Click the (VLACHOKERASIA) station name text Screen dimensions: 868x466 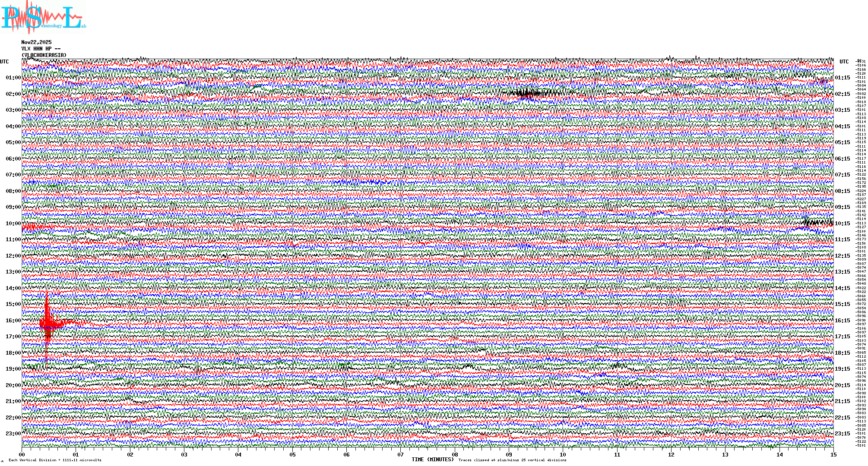44,55
